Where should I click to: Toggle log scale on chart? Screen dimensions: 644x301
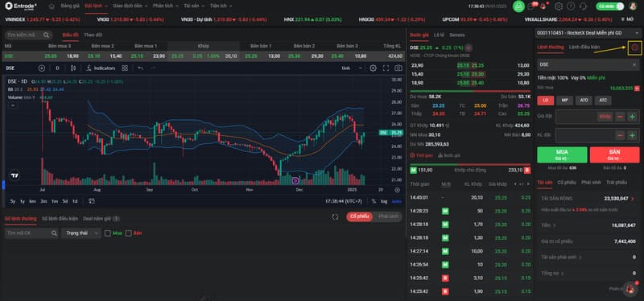click(384, 201)
